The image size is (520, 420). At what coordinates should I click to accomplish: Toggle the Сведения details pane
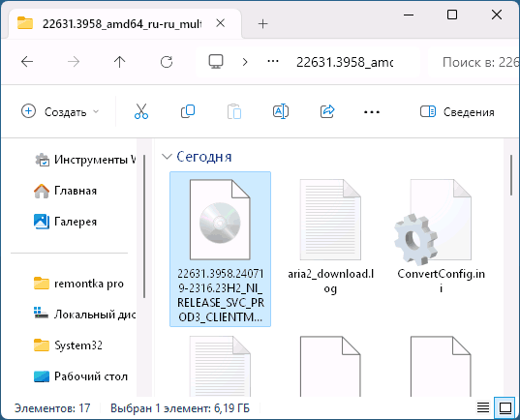pos(457,112)
